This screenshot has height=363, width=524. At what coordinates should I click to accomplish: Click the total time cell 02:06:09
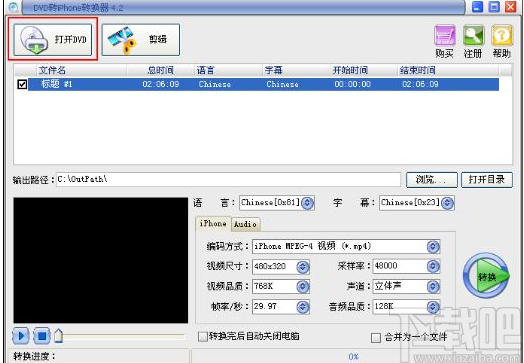161,84
